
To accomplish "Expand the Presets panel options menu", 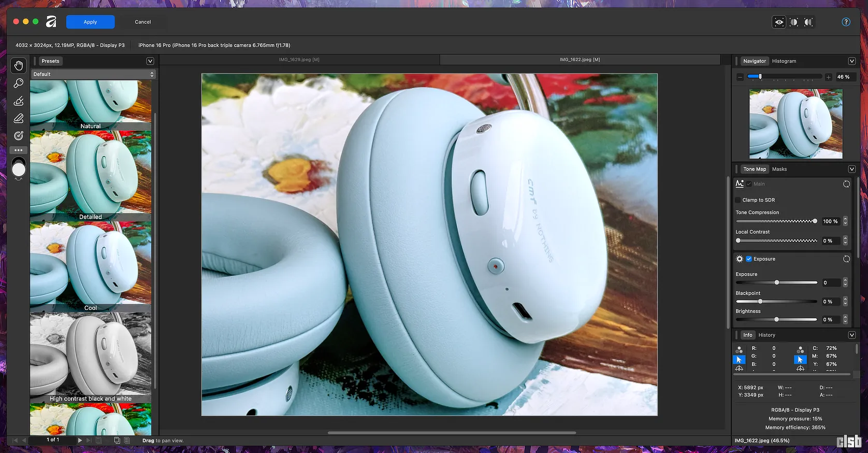I will (150, 61).
